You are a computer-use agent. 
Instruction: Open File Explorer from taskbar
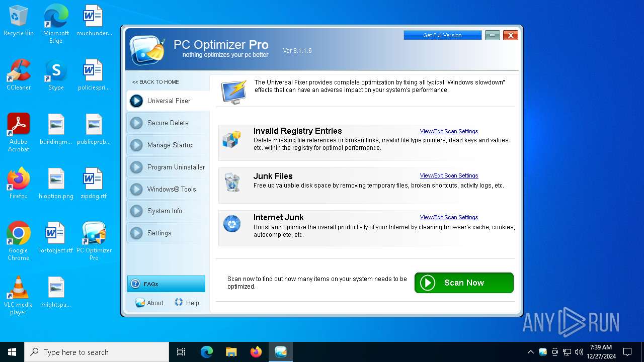pyautogui.click(x=231, y=352)
